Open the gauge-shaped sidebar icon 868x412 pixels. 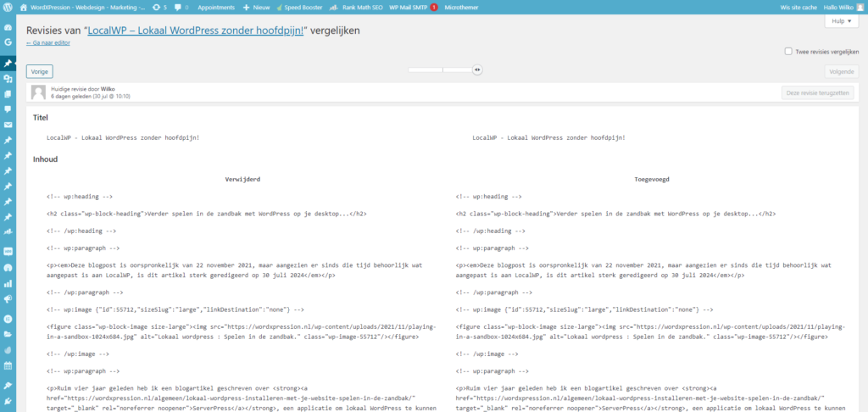[x=8, y=268]
